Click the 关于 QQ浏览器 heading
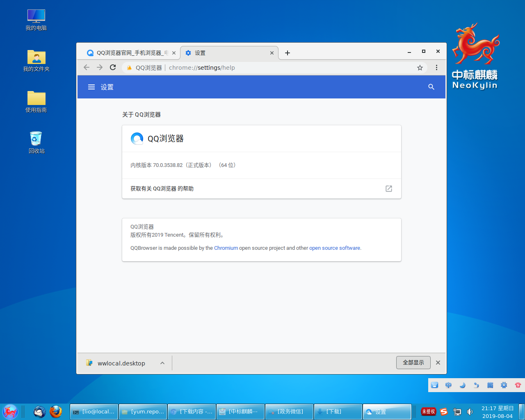Viewport: 525px width, 420px height. 142,114
